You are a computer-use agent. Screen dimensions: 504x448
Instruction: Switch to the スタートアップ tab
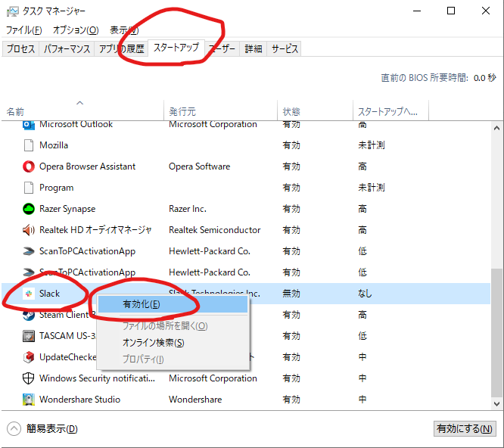coord(176,48)
